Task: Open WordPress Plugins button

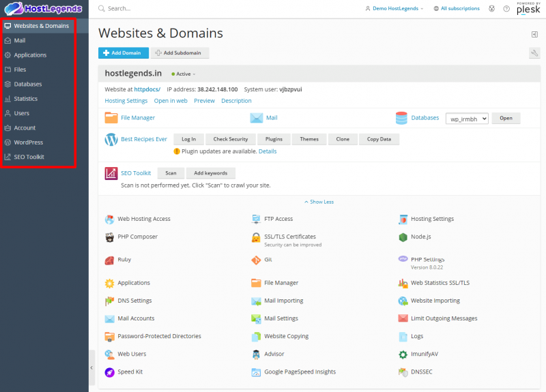Action: pyautogui.click(x=274, y=139)
